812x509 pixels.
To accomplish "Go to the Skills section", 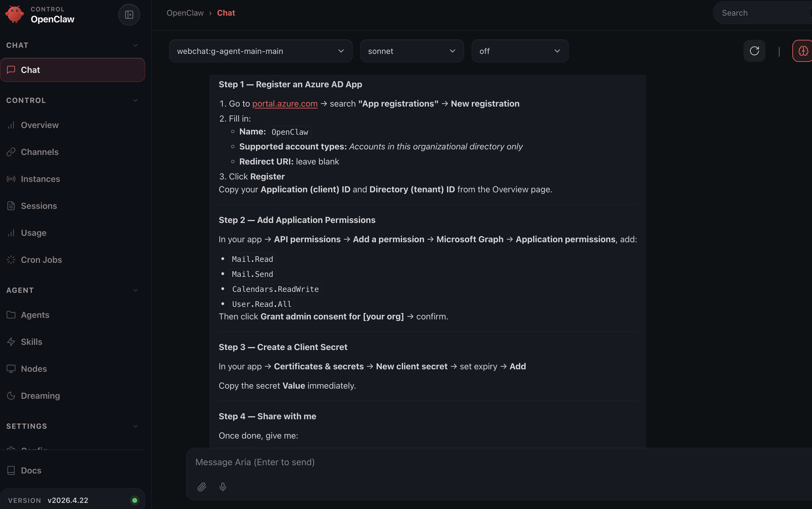I will click(32, 342).
